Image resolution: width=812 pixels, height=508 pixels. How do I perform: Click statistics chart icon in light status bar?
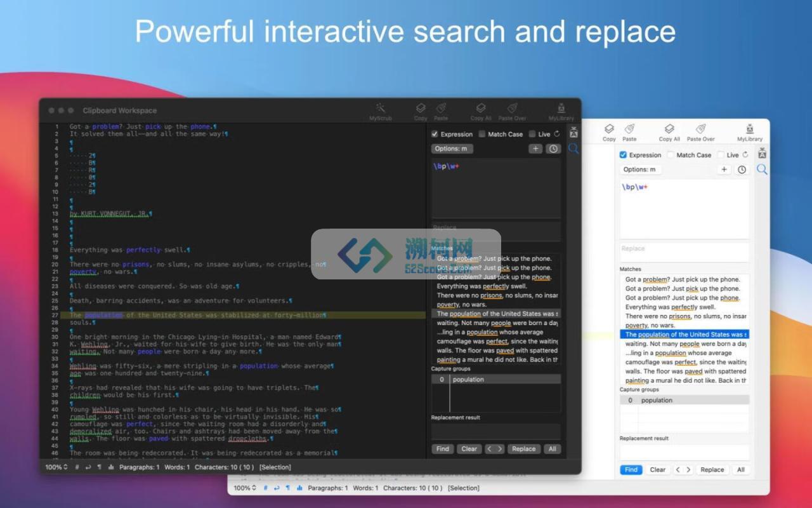(299, 488)
